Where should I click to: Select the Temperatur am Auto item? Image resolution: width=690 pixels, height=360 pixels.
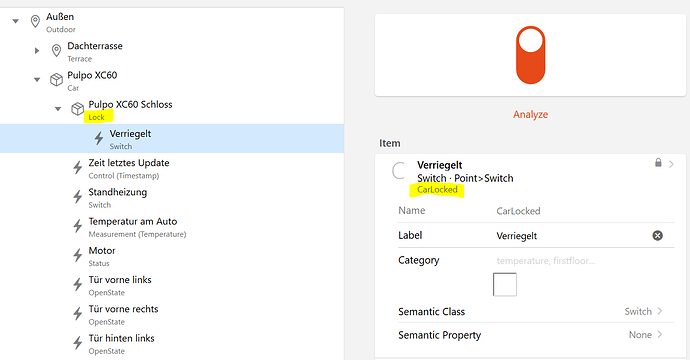pyautogui.click(x=172, y=226)
